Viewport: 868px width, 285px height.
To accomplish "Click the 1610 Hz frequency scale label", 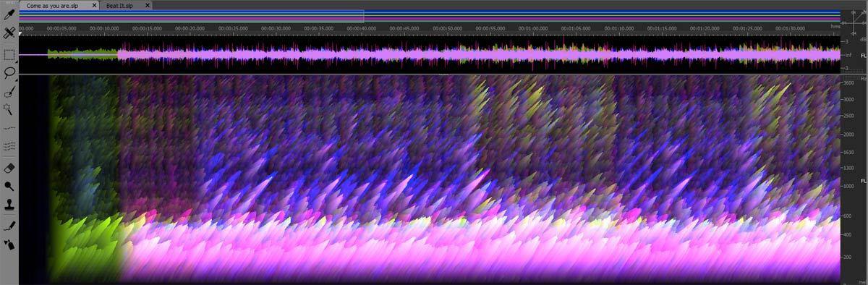I will pyautogui.click(x=850, y=152).
